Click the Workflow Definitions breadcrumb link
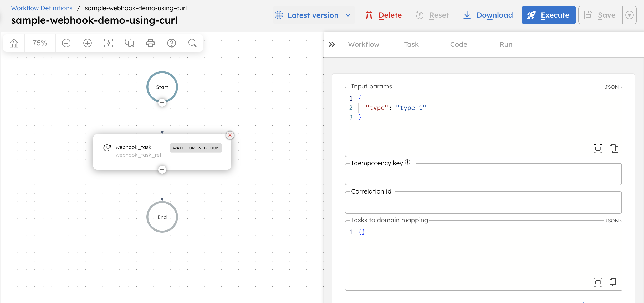This screenshot has height=303, width=644. (x=42, y=8)
